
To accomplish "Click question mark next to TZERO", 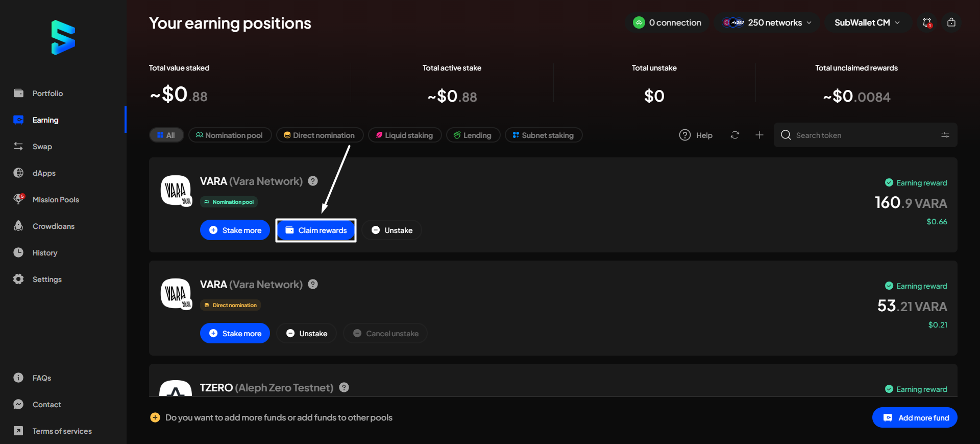I will (344, 387).
